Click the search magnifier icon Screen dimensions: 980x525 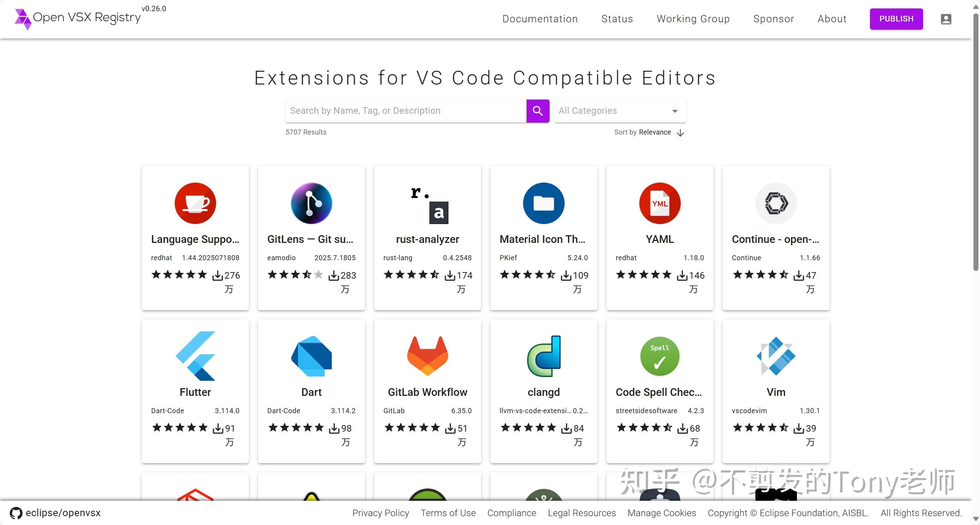(x=537, y=111)
